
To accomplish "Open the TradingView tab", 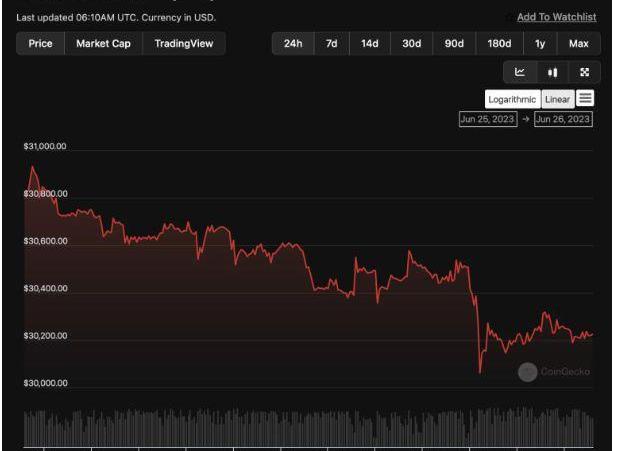I will (184, 44).
